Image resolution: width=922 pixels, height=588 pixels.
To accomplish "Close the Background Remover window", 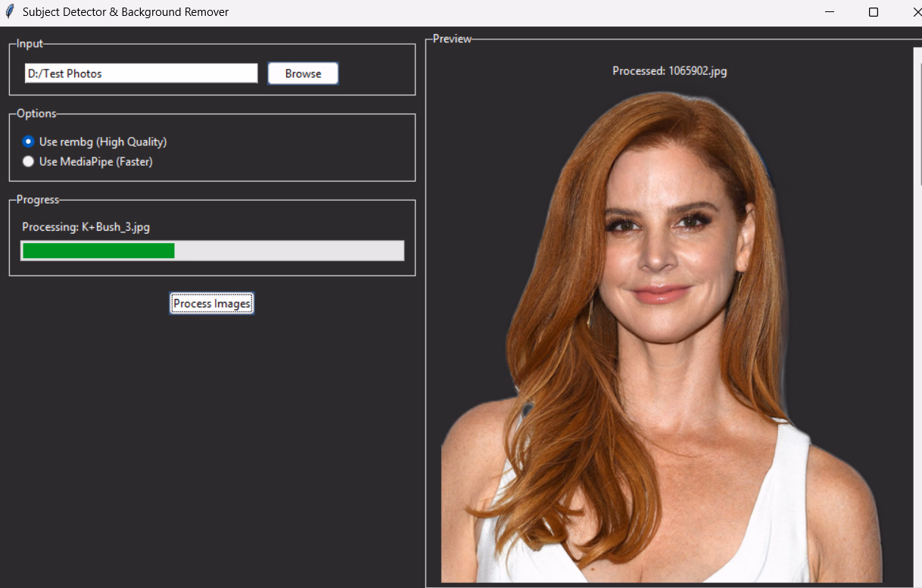I will tap(914, 12).
